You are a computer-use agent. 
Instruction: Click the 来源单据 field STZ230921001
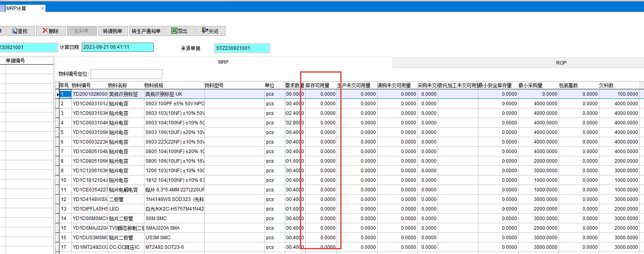[x=242, y=48]
